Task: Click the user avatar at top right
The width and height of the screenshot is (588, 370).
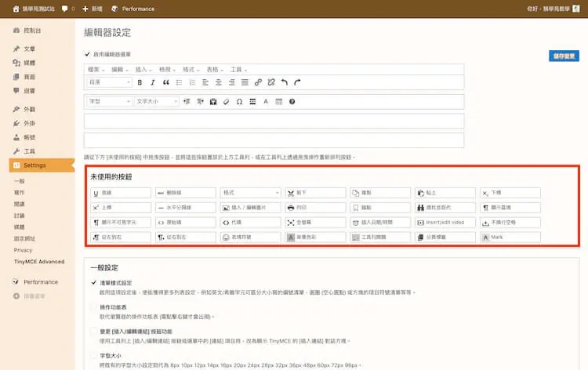Action: point(576,9)
